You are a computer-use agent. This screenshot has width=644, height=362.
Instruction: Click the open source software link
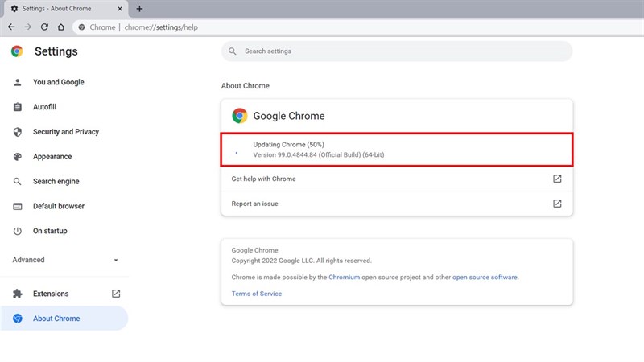(485, 277)
